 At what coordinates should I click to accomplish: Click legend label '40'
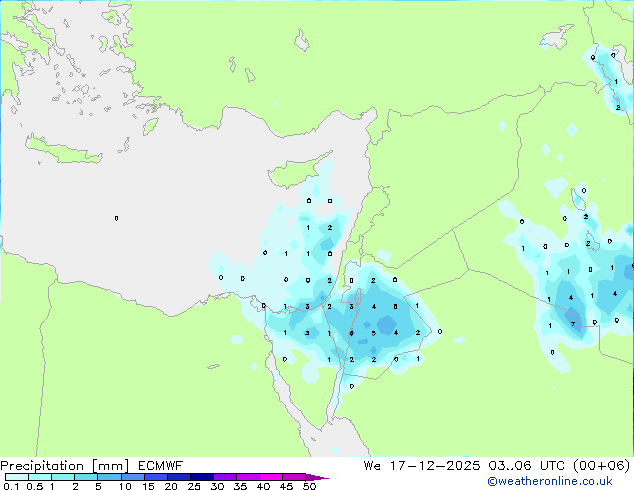263,486
